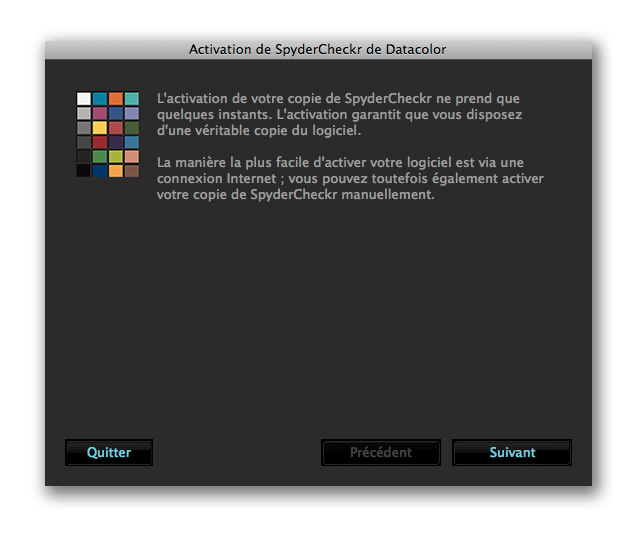Go back with the Précédent button

pyautogui.click(x=381, y=452)
